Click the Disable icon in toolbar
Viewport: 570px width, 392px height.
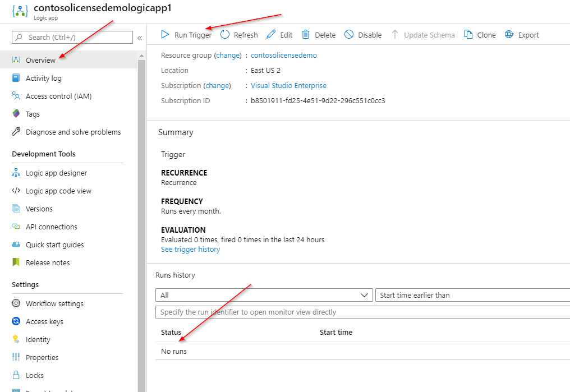tap(349, 35)
